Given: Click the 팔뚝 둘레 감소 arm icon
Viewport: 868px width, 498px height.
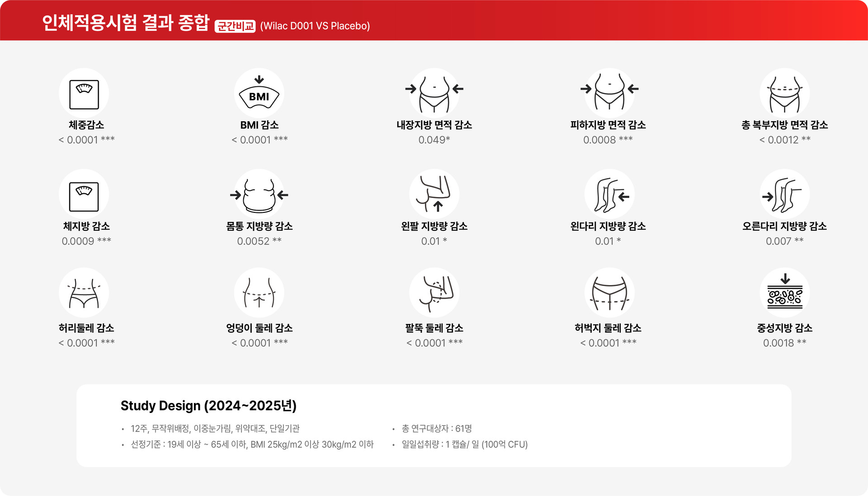Looking at the screenshot, I should click(434, 293).
